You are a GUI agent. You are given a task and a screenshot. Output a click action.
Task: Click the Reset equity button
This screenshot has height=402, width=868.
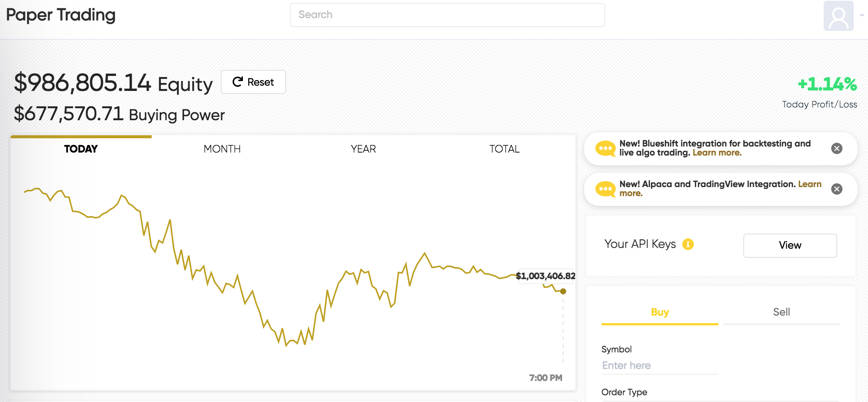tap(253, 82)
